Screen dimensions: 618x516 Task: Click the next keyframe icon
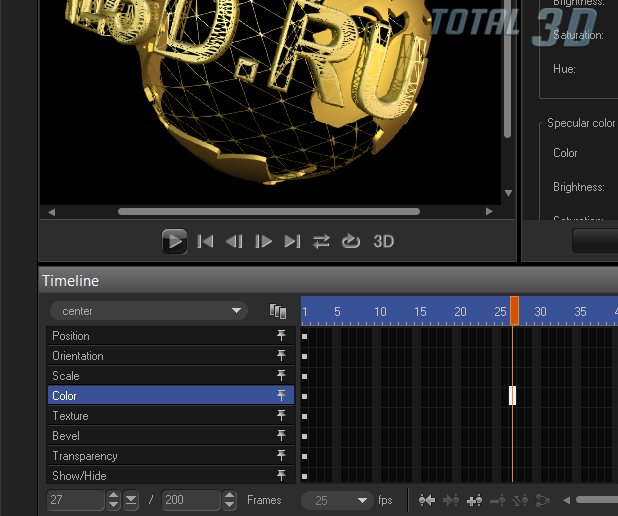tap(451, 500)
